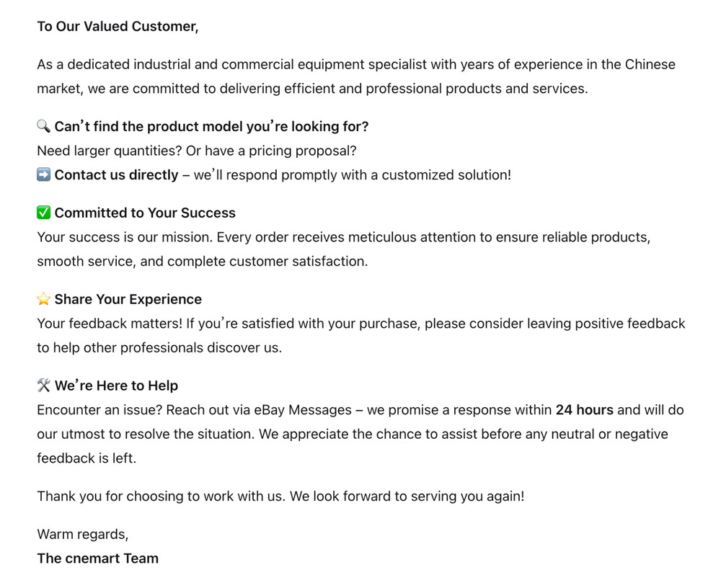Select the "Can't find the product model" heading
The height and width of the screenshot is (588, 721).
(211, 127)
